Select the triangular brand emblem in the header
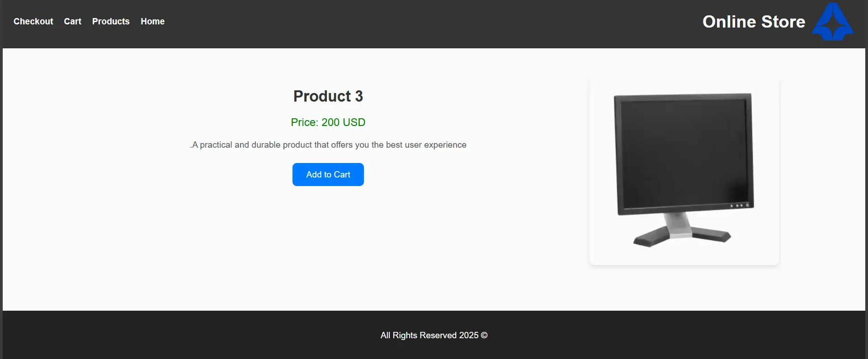The width and height of the screenshot is (868, 359). tap(832, 21)
